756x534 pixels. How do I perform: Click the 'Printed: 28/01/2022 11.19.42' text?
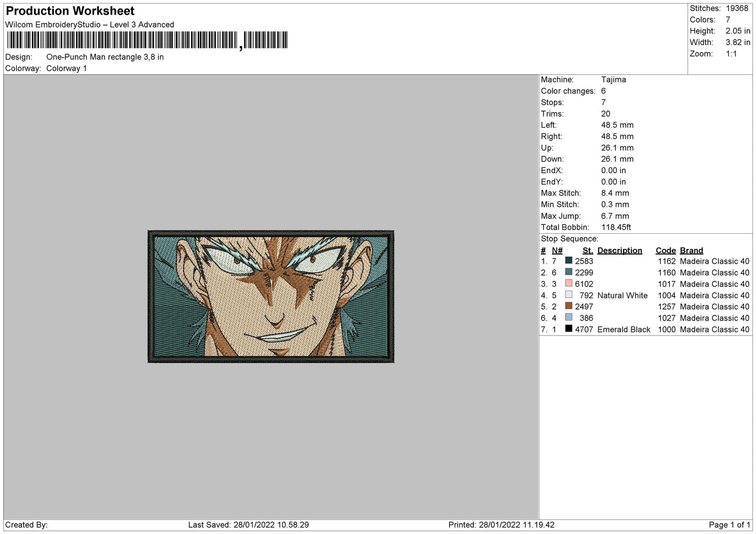pyautogui.click(x=501, y=525)
